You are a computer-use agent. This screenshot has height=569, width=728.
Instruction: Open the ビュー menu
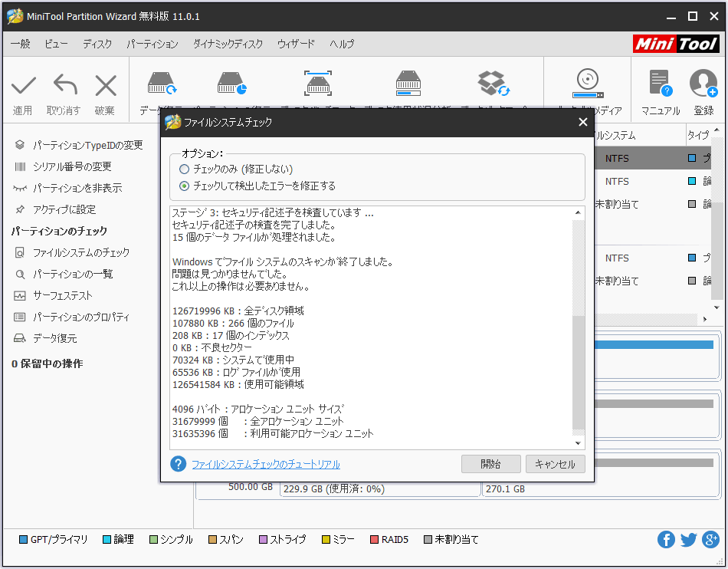pyautogui.click(x=56, y=44)
